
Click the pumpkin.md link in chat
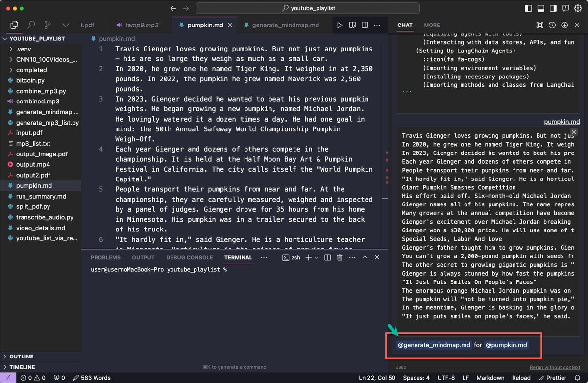[x=562, y=122]
